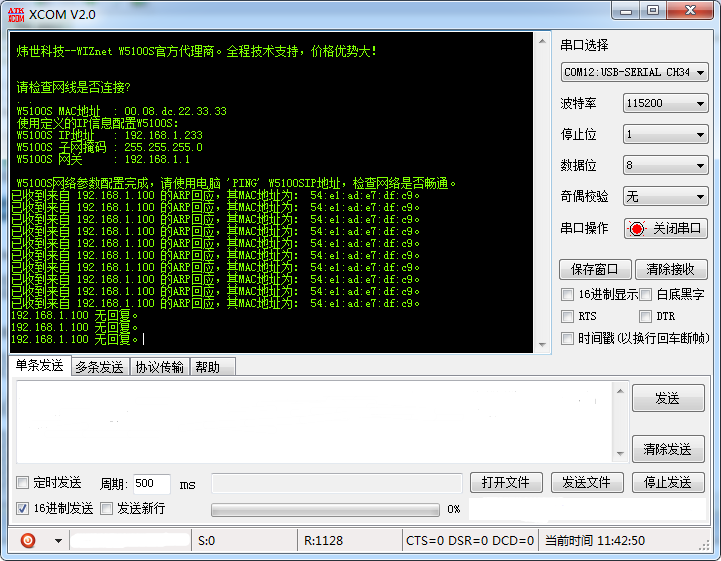721x561 pixels.
Task: Open the status bar dropdown arrow
Action: click(58, 541)
